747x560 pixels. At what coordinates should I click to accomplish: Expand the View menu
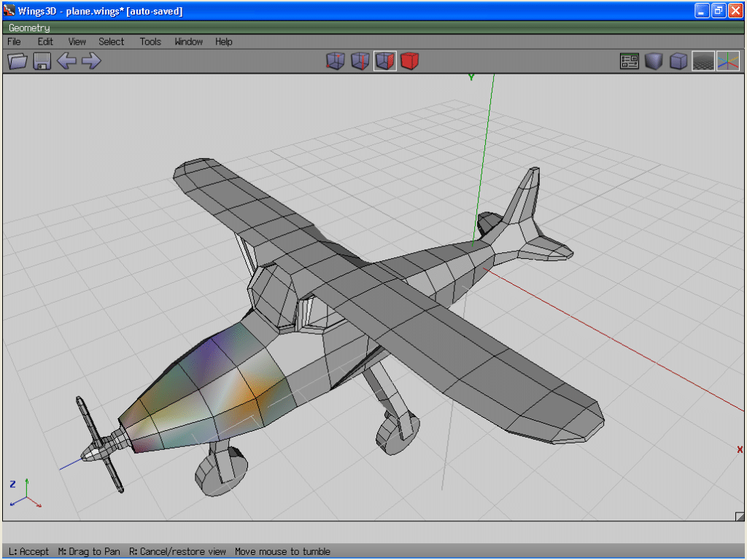pos(77,42)
